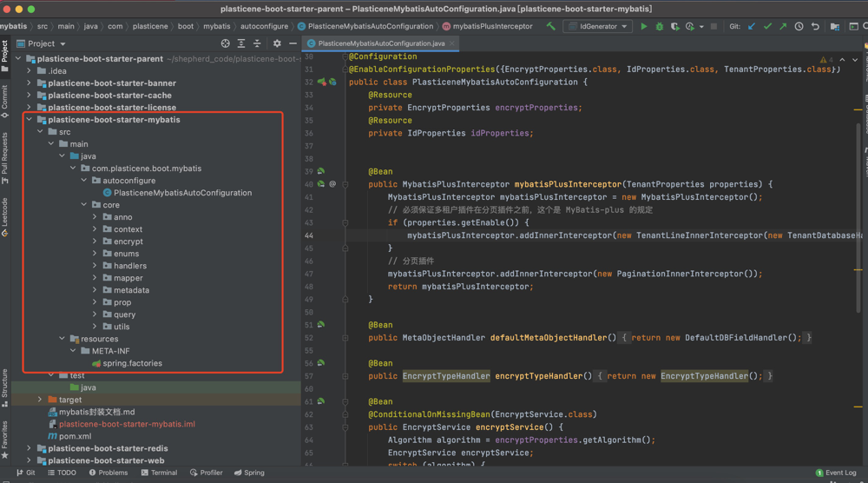
Task: Open Project Structure icon
Action: coord(835,26)
